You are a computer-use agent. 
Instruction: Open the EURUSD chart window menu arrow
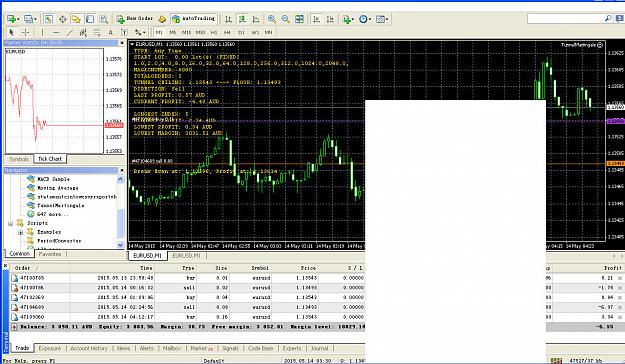click(132, 44)
